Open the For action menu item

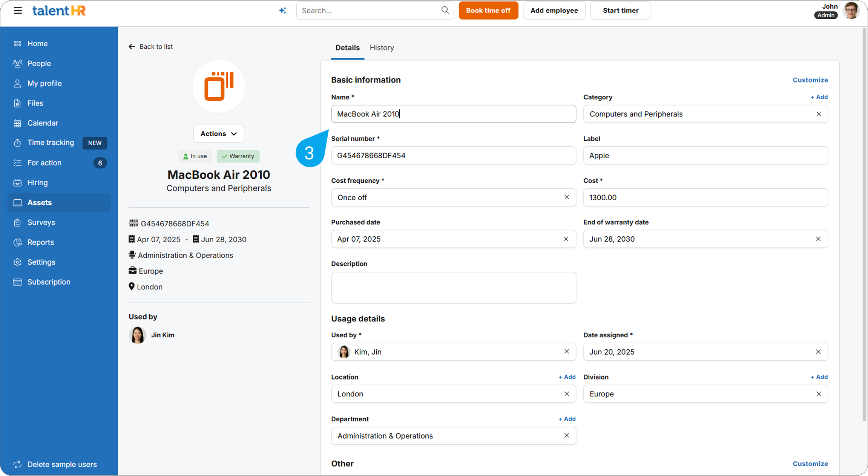(59, 163)
